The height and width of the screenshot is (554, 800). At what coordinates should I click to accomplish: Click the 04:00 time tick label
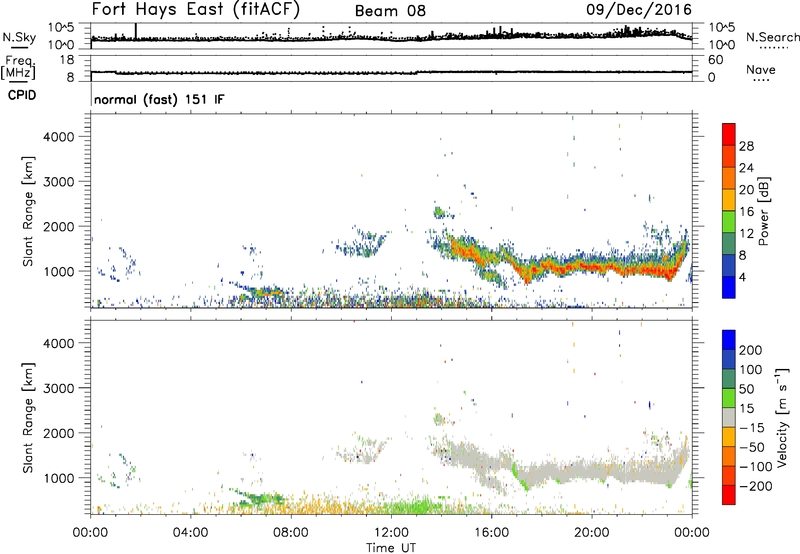[x=191, y=533]
